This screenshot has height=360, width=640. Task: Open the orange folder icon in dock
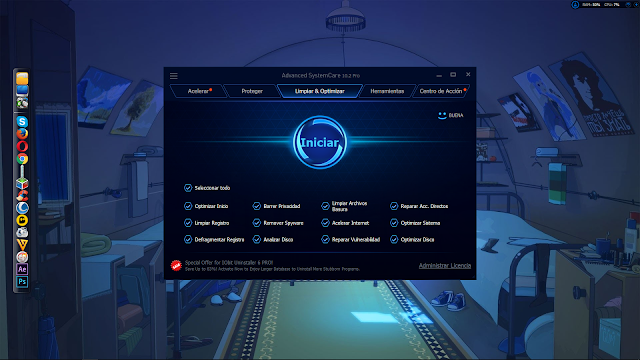pos(22,78)
